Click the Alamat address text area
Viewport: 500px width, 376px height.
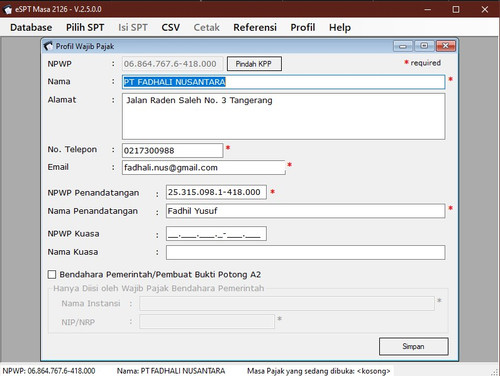pos(283,116)
